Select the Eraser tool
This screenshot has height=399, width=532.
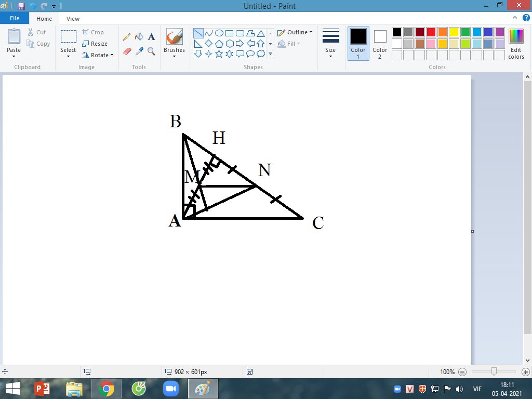pos(127,51)
